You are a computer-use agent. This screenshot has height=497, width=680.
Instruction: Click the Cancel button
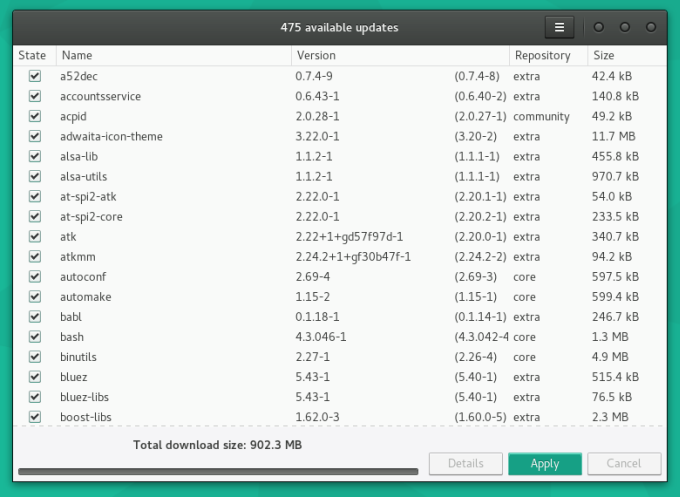(624, 464)
